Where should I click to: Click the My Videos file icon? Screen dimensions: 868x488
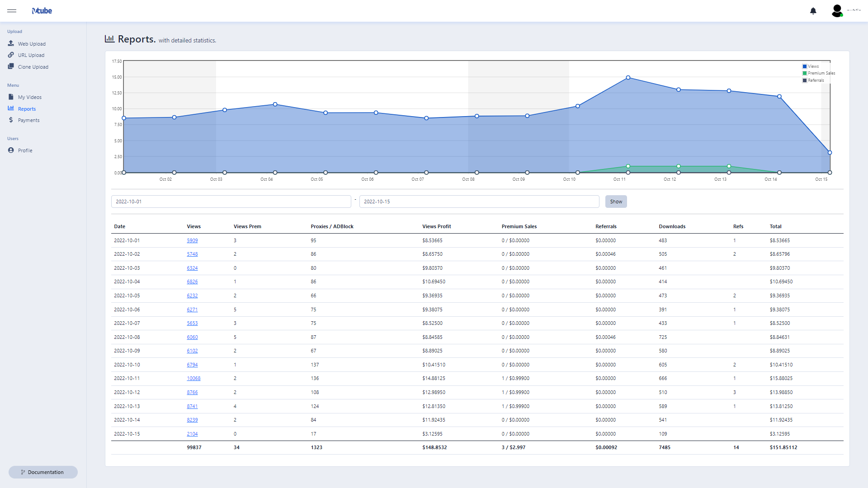(11, 97)
